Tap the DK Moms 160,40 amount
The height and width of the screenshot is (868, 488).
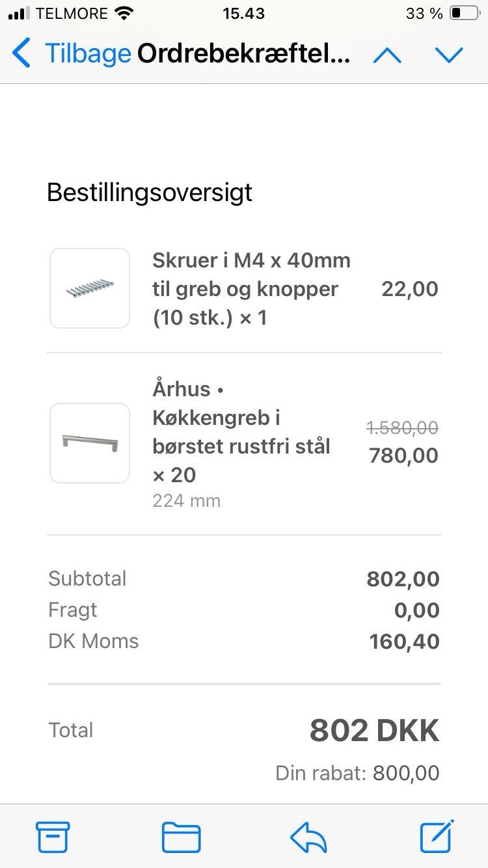(404, 642)
